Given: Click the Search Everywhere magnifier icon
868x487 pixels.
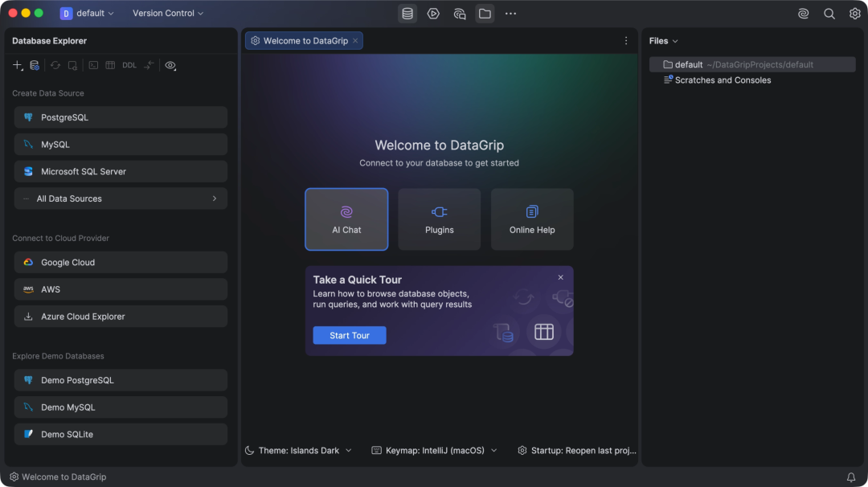Looking at the screenshot, I should click(829, 14).
